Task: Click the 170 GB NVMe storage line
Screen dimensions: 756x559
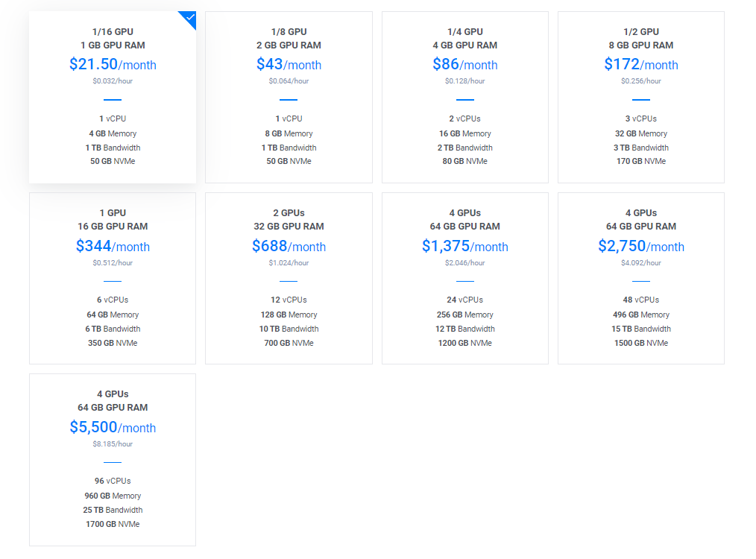Action: click(x=640, y=161)
